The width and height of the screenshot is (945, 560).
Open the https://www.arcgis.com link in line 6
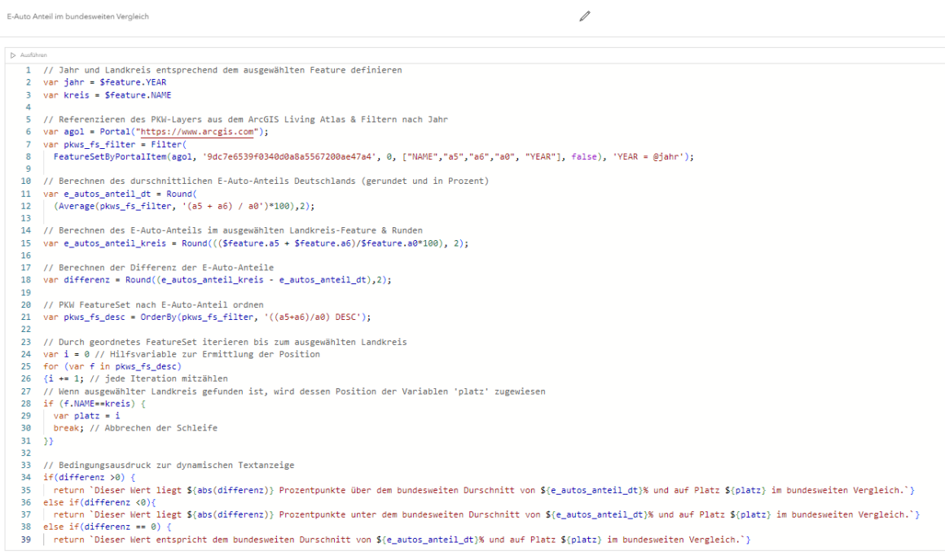(x=198, y=132)
